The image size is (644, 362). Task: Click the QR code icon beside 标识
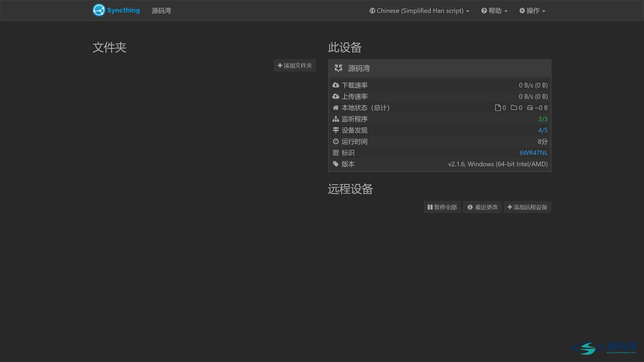[x=336, y=153]
